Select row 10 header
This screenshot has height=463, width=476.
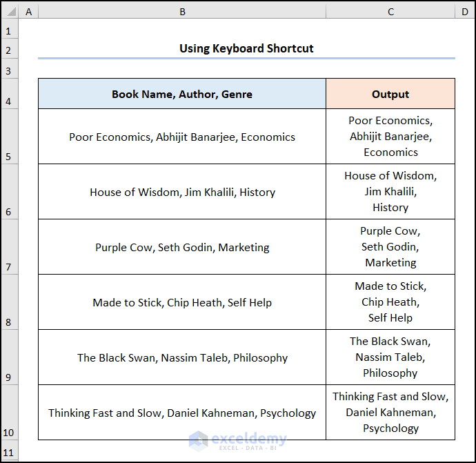coord(10,413)
